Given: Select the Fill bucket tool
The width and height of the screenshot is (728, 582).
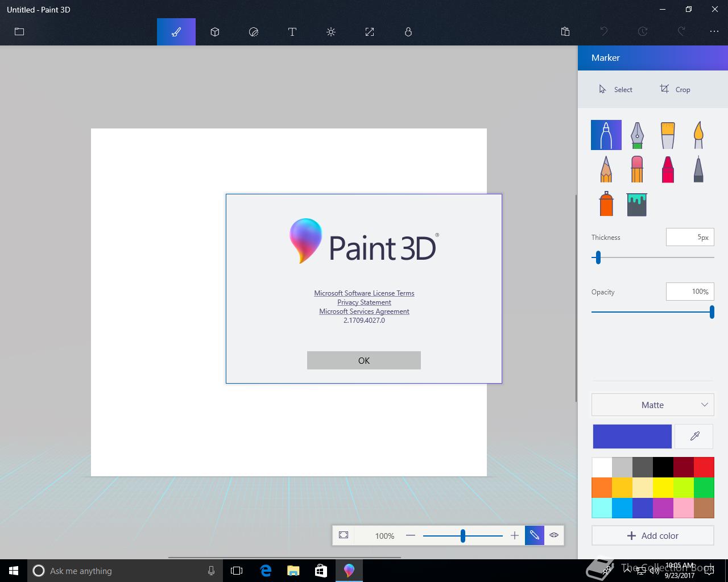Looking at the screenshot, I should [637, 204].
